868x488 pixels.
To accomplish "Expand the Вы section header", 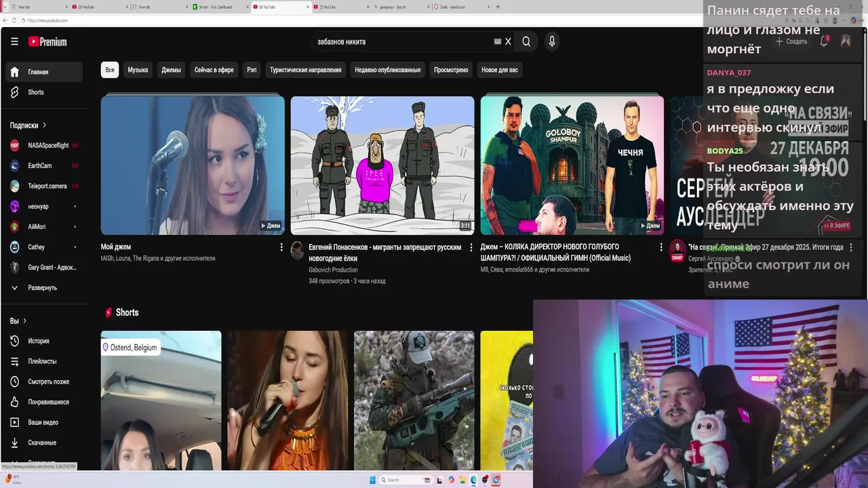I will (x=18, y=321).
